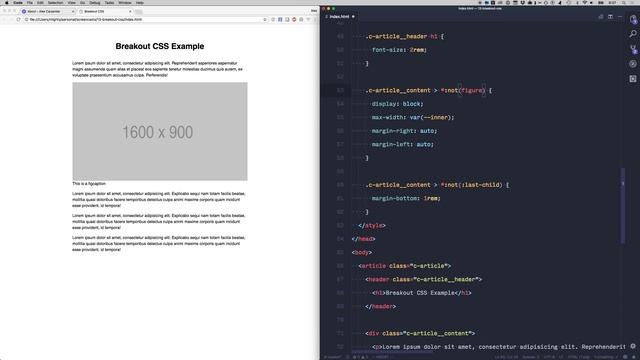Image resolution: width=640 pixels, height=360 pixels.
Task: Click '.c-article__header h1 {' selector line
Action: tap(404, 36)
